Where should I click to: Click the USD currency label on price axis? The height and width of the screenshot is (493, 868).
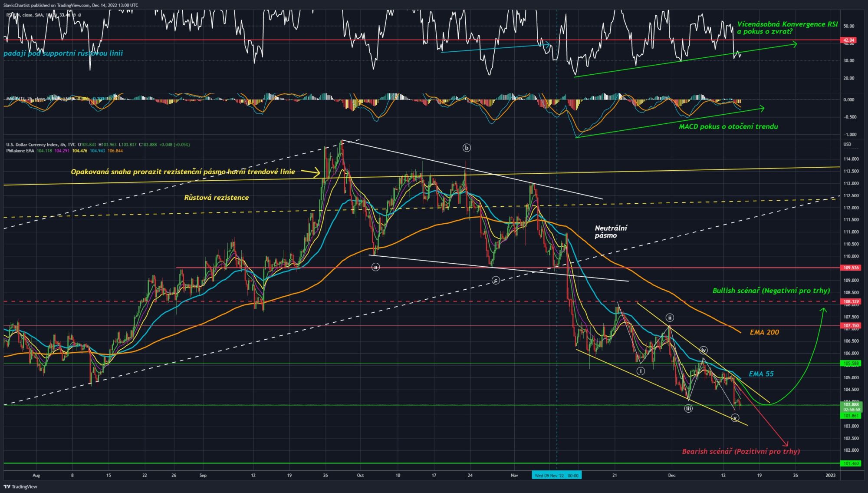[x=847, y=144]
